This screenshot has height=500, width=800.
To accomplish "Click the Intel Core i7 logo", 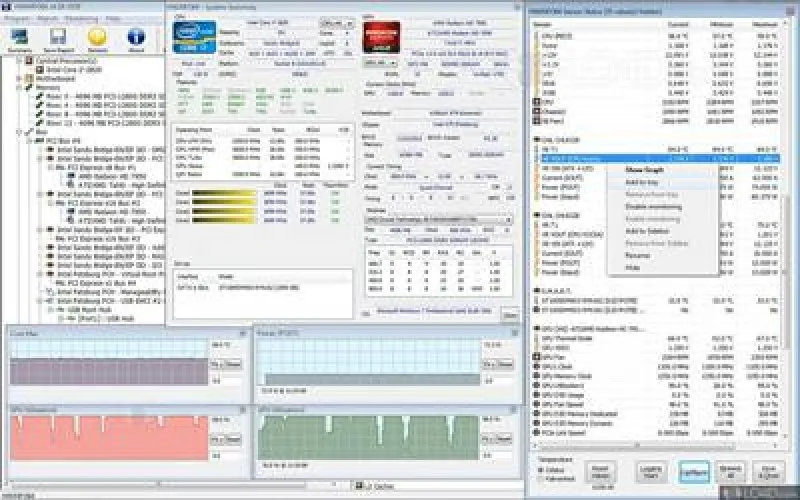I will (x=194, y=37).
